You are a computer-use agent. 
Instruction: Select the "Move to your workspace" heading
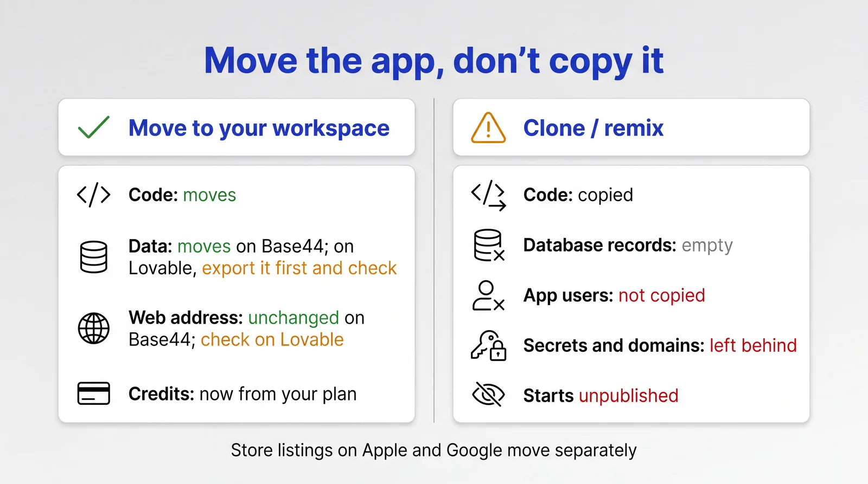tap(259, 128)
